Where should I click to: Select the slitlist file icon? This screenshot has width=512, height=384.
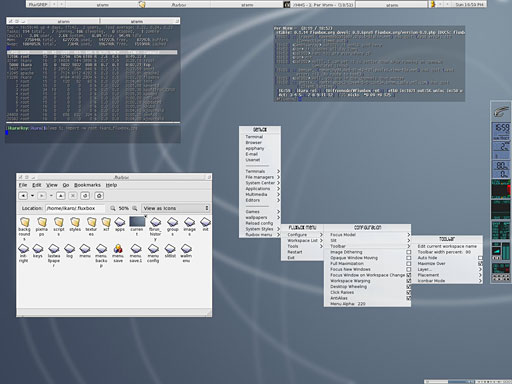[x=170, y=248]
